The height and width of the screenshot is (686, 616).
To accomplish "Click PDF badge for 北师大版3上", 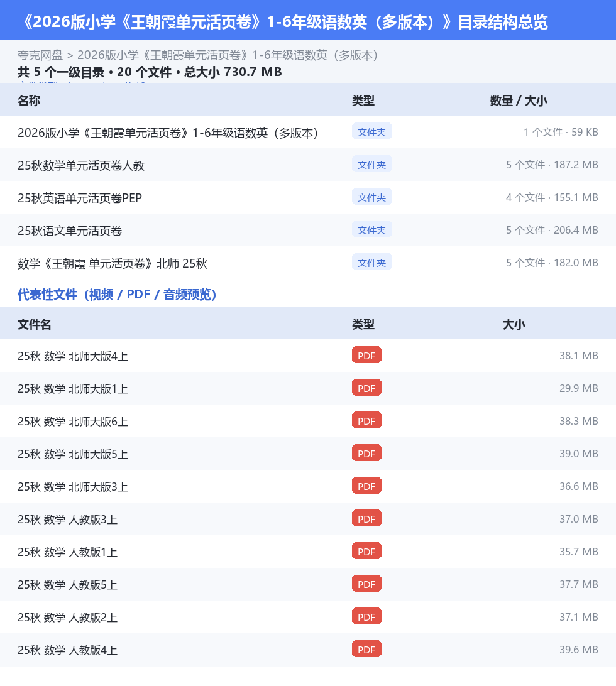I will point(366,486).
